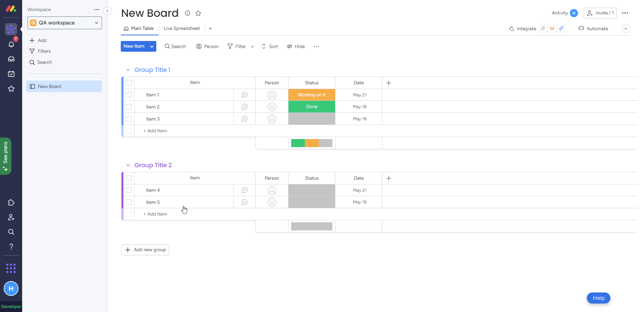Switch to Live Spreadsheet tab
The width and height of the screenshot is (644, 312).
click(181, 29)
